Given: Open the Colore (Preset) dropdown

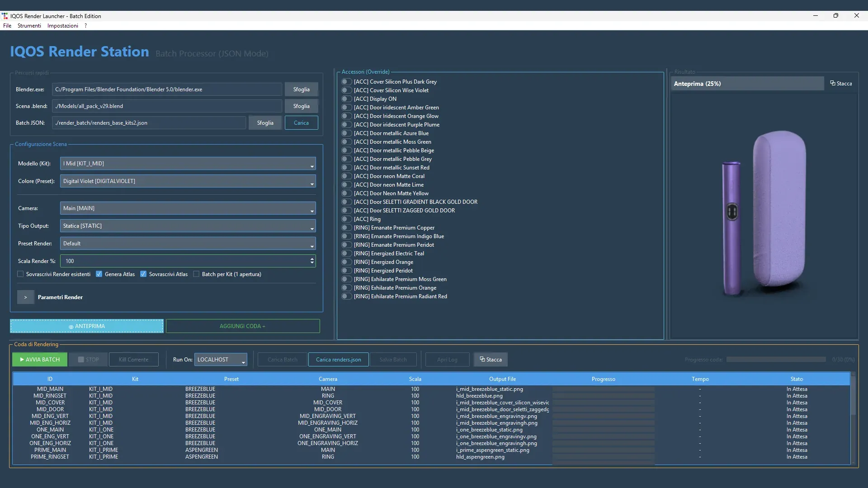Looking at the screenshot, I should [x=188, y=181].
